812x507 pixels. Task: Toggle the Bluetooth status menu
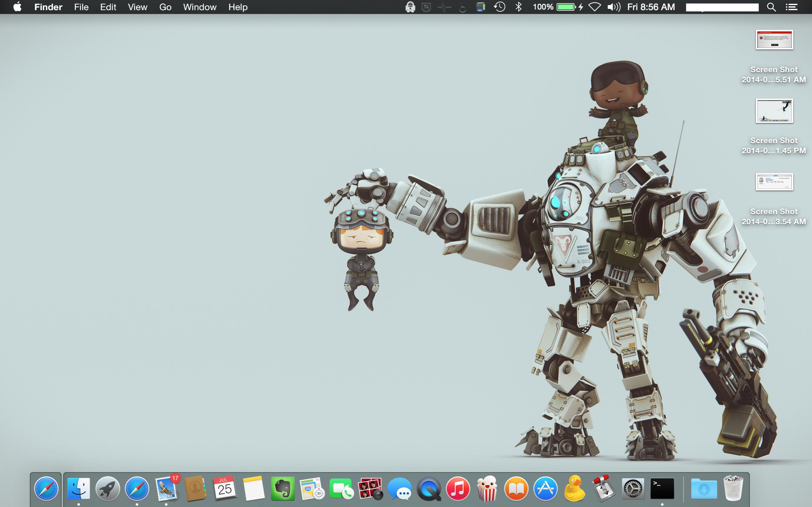click(518, 7)
